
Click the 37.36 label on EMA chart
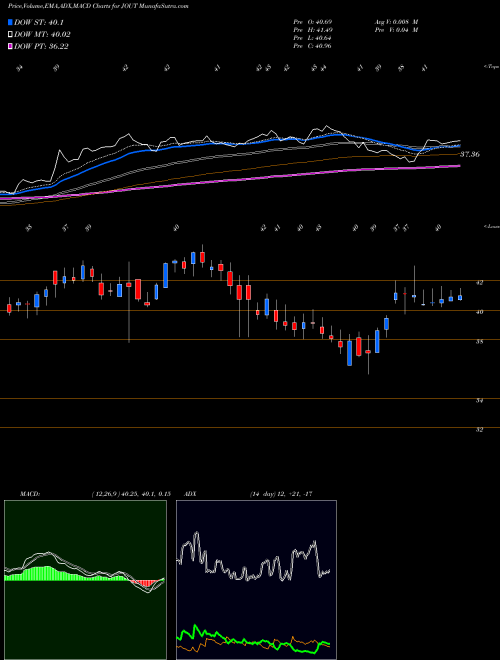pos(469,154)
